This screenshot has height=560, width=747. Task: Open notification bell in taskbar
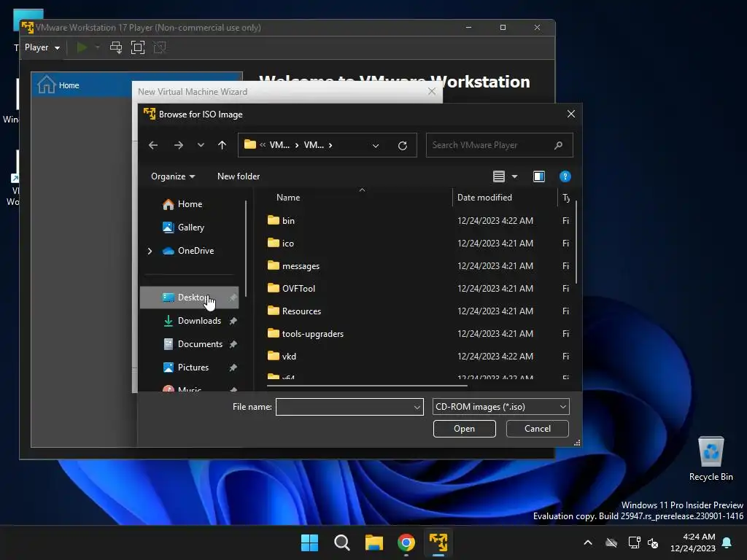pyautogui.click(x=727, y=542)
